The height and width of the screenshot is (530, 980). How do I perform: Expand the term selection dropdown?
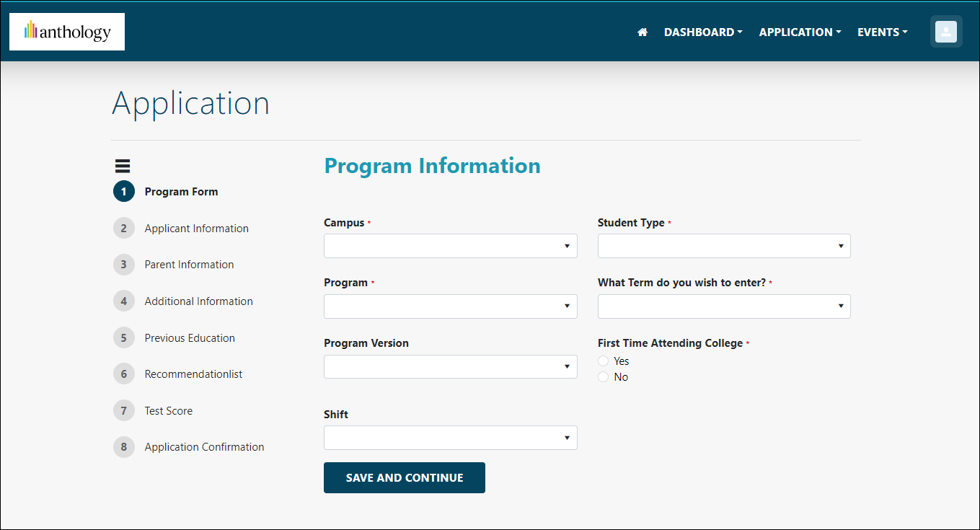[724, 306]
